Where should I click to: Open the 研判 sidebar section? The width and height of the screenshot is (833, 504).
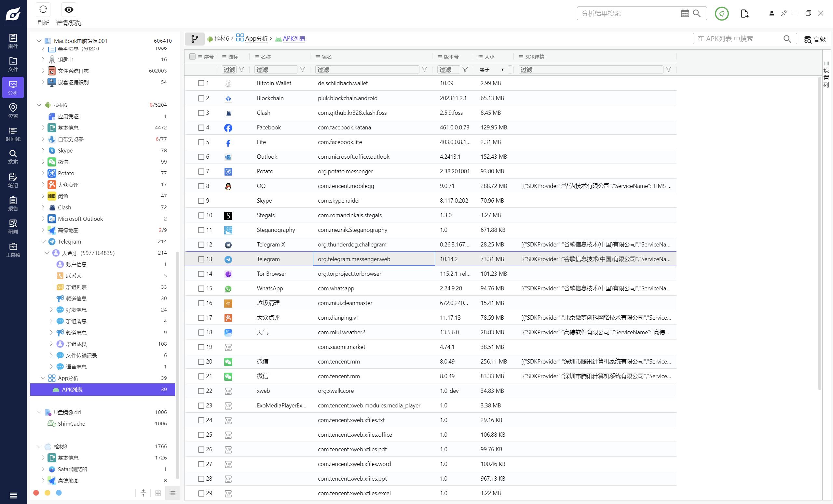(x=13, y=227)
